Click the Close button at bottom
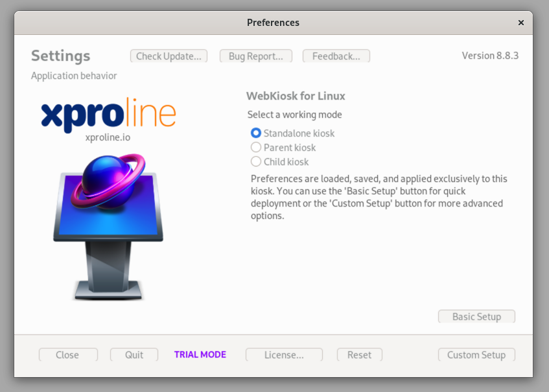The width and height of the screenshot is (549, 392). click(68, 354)
